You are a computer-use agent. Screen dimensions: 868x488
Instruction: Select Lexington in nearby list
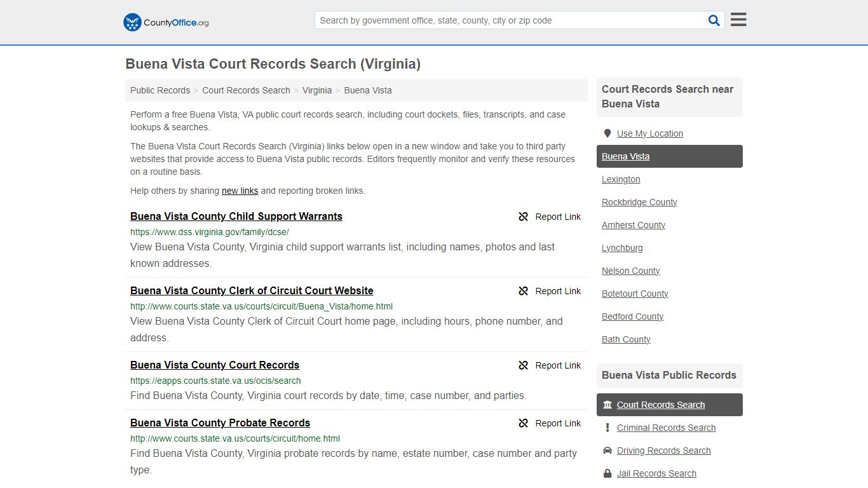[x=621, y=179]
